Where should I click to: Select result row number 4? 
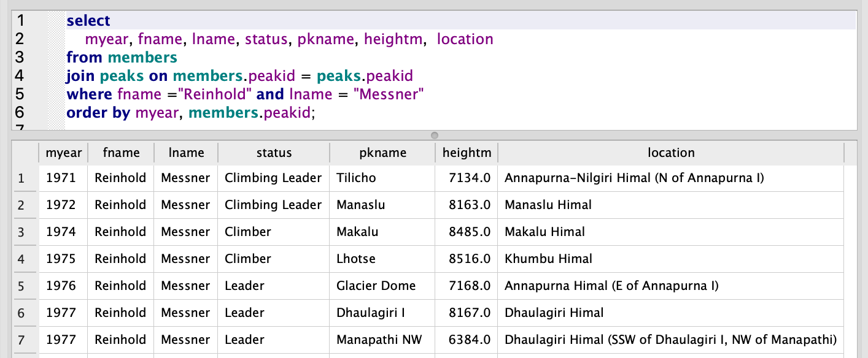click(x=21, y=259)
